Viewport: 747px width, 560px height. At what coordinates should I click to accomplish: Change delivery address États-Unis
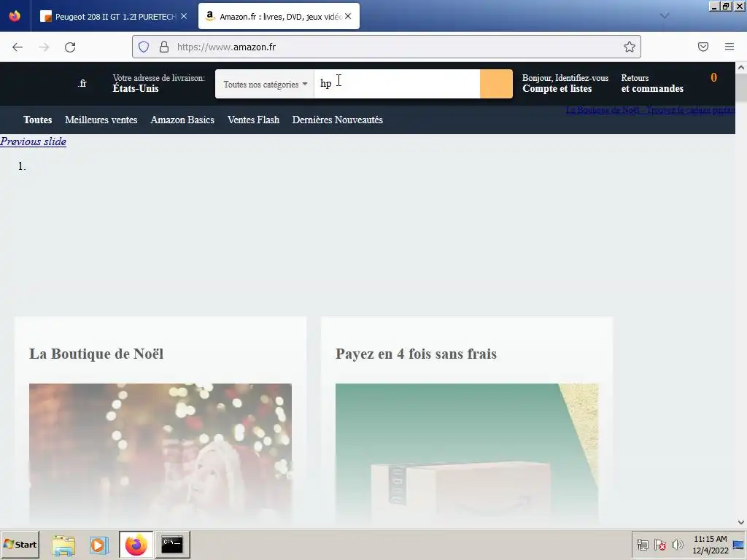[158, 83]
